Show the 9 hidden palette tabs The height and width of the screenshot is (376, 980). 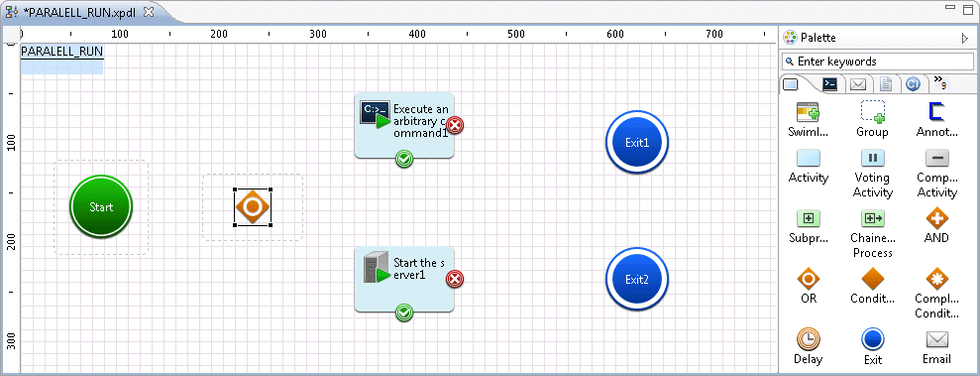point(939,82)
